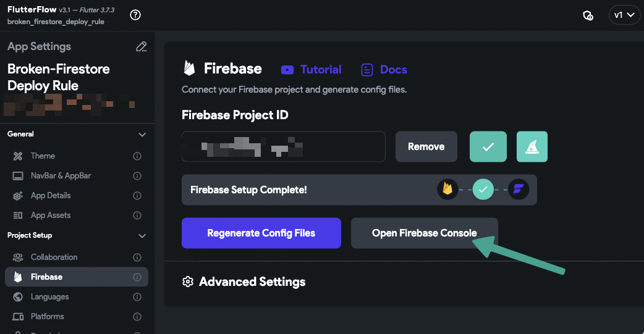This screenshot has width=644, height=334.
Task: Click the security shield icon in header
Action: 588,15
